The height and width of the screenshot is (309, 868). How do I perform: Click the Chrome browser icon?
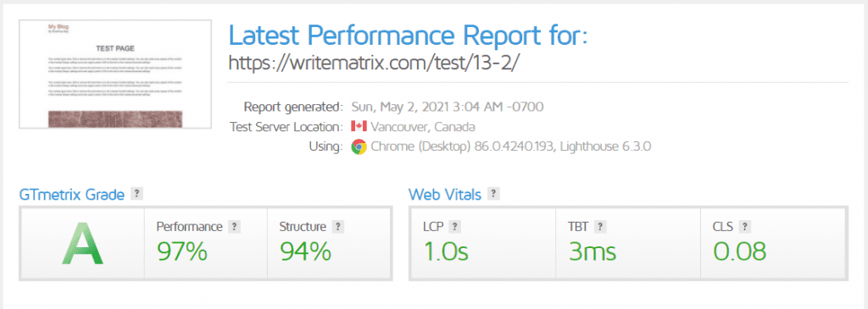pos(359,147)
